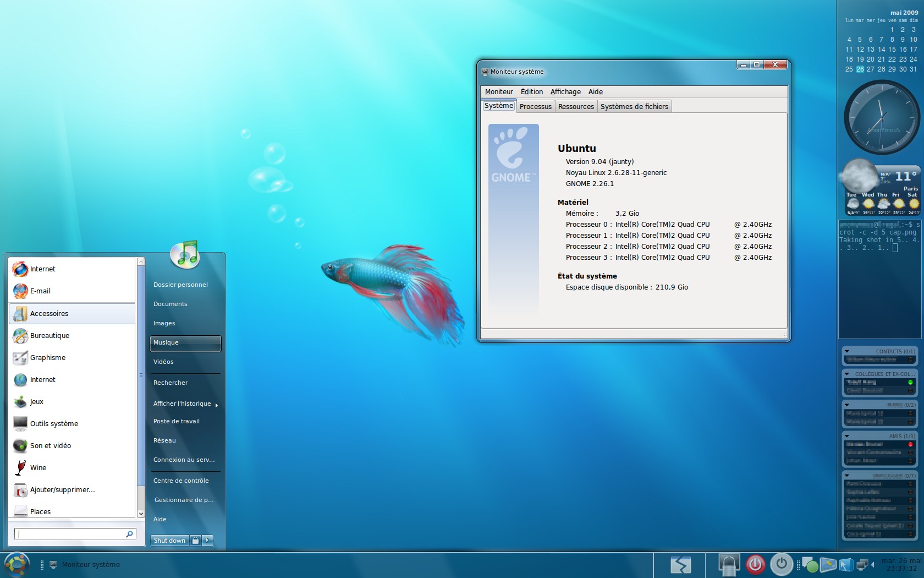Open the Son et vidéo category
The image size is (924, 578).
pyautogui.click(x=72, y=445)
